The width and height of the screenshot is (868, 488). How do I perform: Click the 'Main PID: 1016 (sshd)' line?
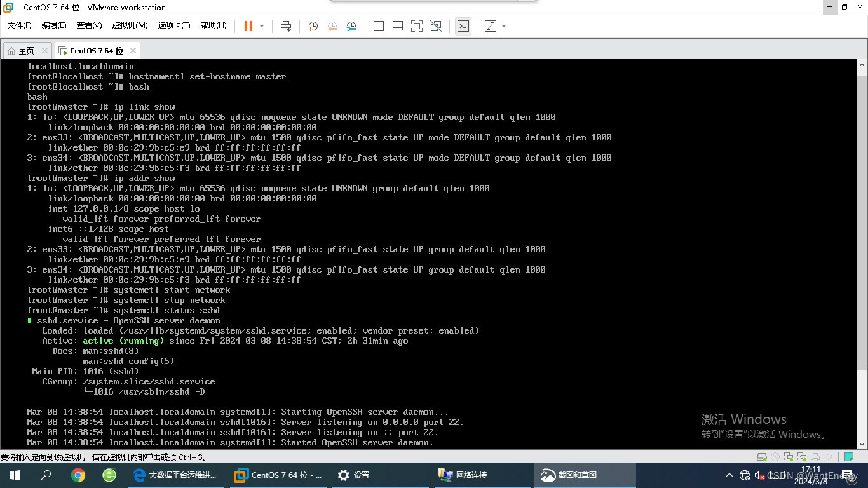[85, 371]
